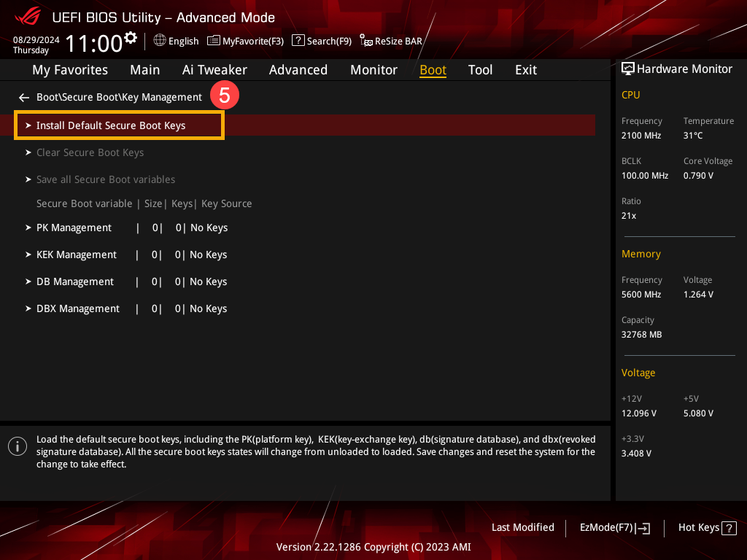This screenshot has width=747, height=560.
Task: Click the settings gear next to the clock
Action: tap(131, 37)
